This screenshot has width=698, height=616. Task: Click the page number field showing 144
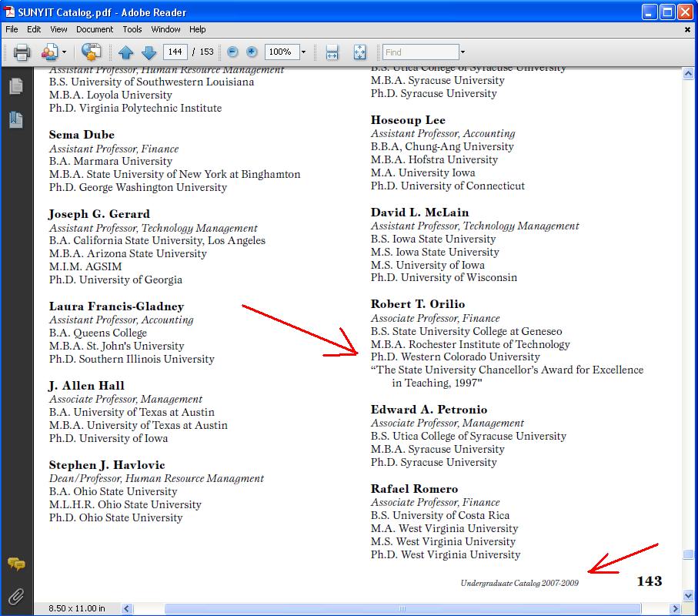coord(175,52)
